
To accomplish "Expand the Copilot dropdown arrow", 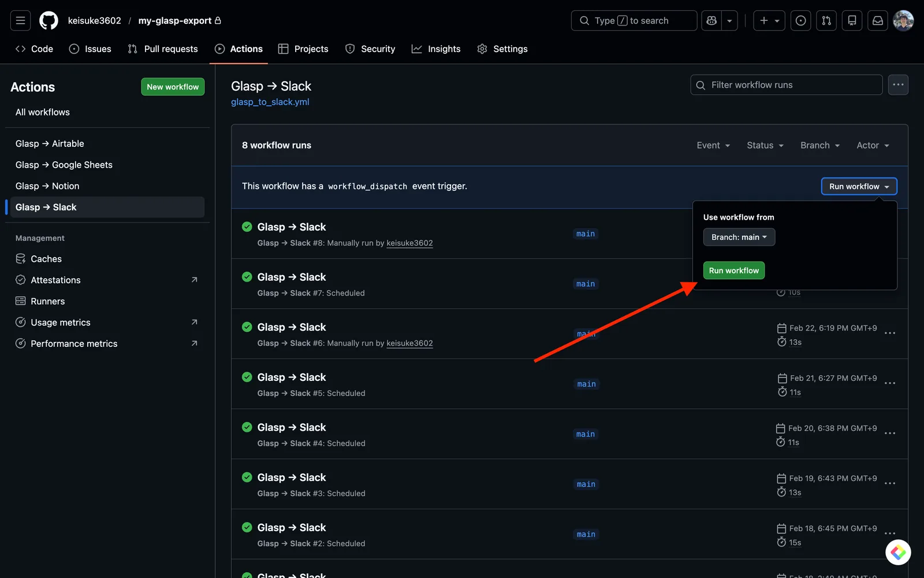I will click(729, 21).
